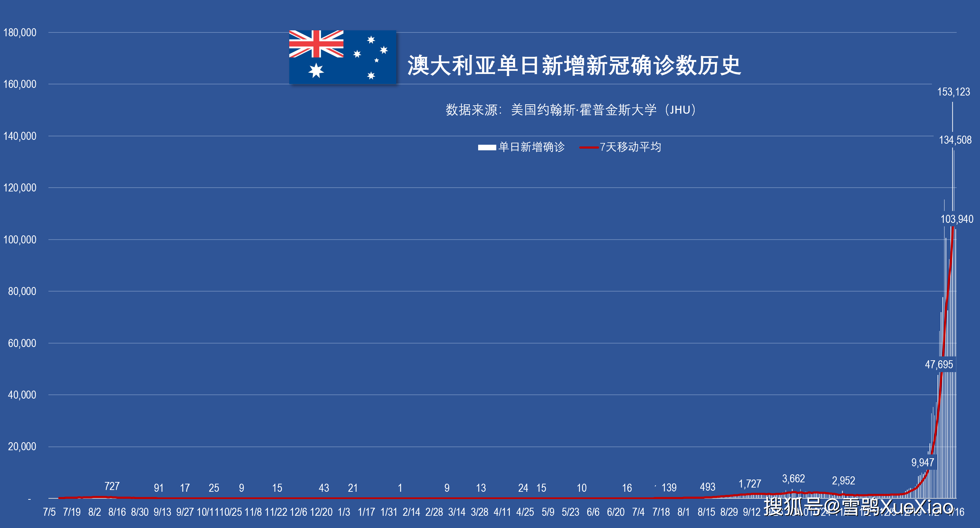Click the red legend line for 7天移动平均
This screenshot has width=980, height=528.
(x=589, y=147)
